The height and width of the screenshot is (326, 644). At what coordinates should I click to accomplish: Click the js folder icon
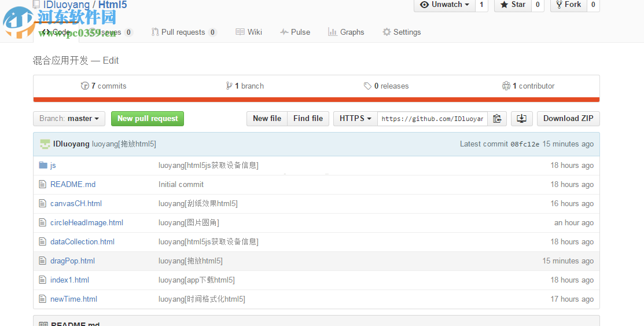(43, 165)
